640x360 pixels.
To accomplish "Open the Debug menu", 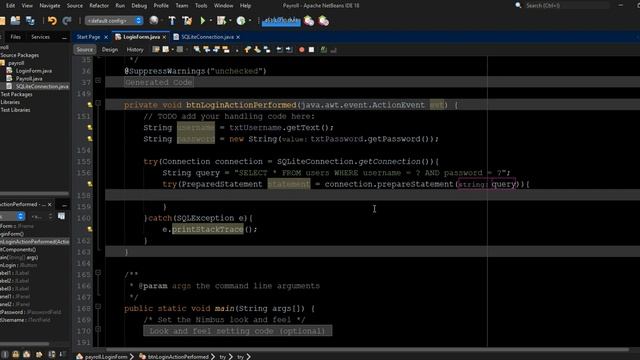I will tap(139, 6).
